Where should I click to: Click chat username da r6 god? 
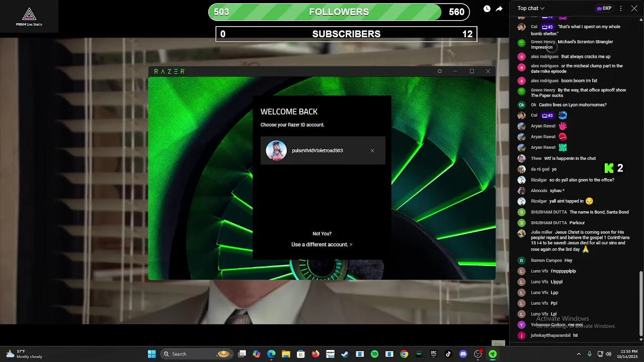540,169
